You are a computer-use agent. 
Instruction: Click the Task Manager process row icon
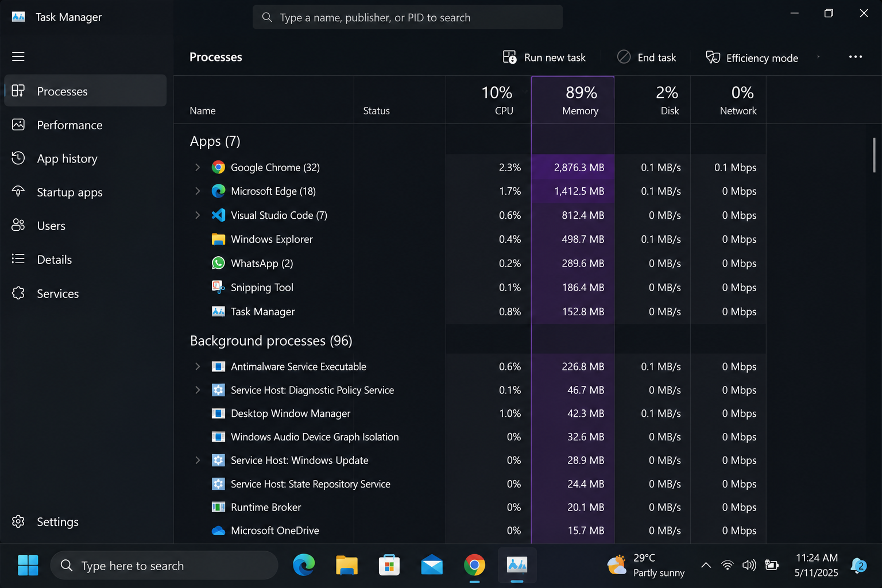coord(218,311)
